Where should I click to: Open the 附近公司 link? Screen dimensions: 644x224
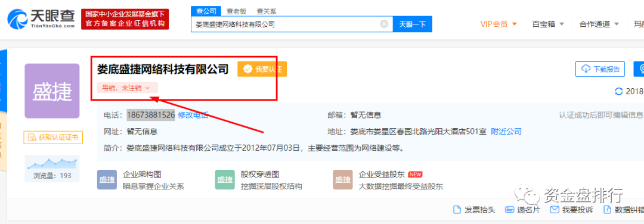click(506, 132)
